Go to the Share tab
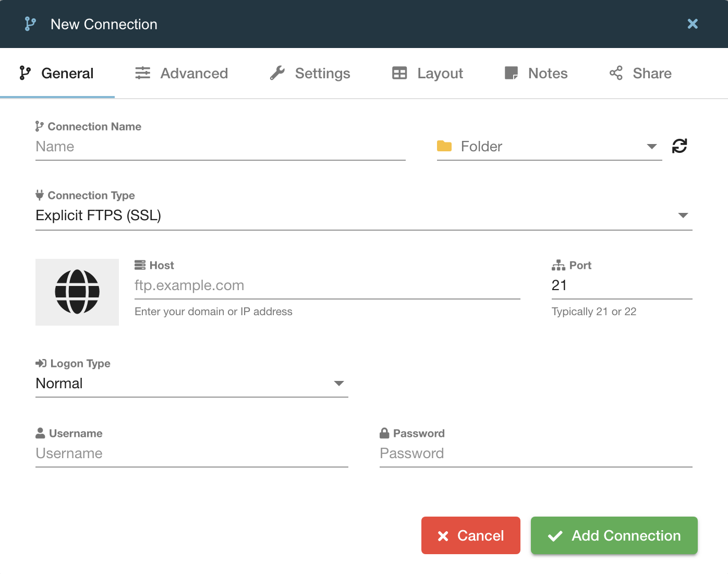 640,73
